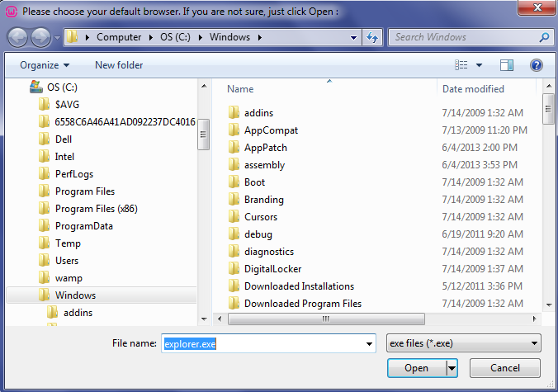The width and height of the screenshot is (558, 392).
Task: Select Users folder in navigation tree
Action: coord(67,261)
